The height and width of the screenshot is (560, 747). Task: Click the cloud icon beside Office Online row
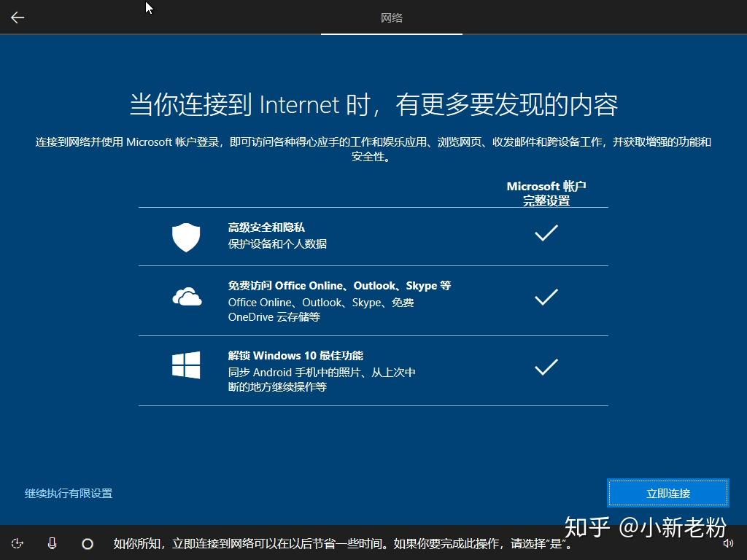[x=186, y=299]
